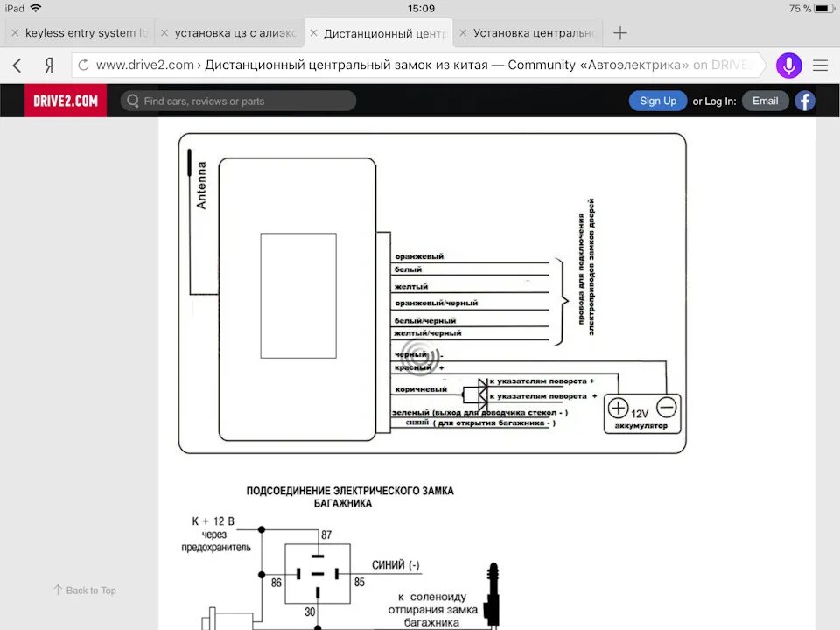Click the 'Back to Top' link

click(85, 591)
